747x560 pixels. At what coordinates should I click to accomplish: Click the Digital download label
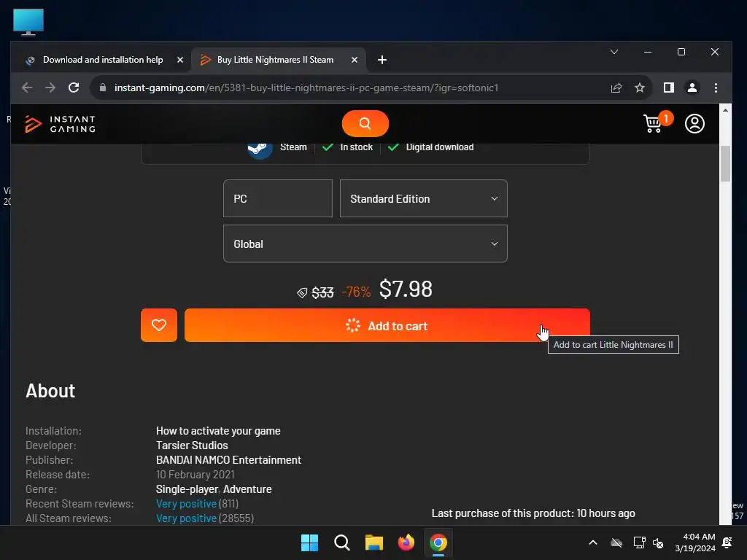click(x=439, y=147)
